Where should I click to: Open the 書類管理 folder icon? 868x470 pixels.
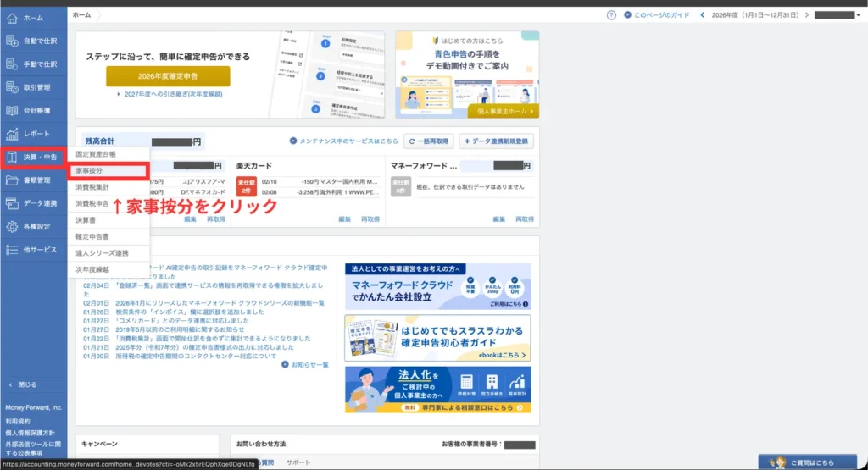12,180
